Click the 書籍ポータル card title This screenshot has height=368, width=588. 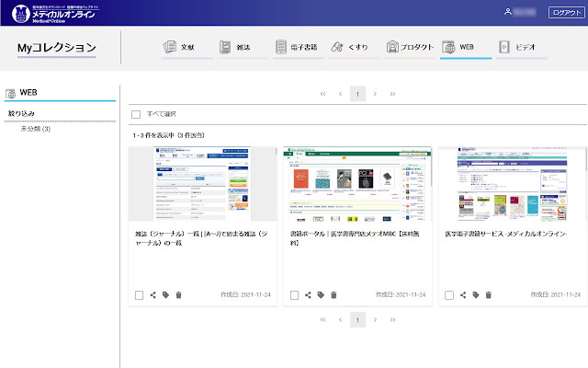tap(355, 238)
